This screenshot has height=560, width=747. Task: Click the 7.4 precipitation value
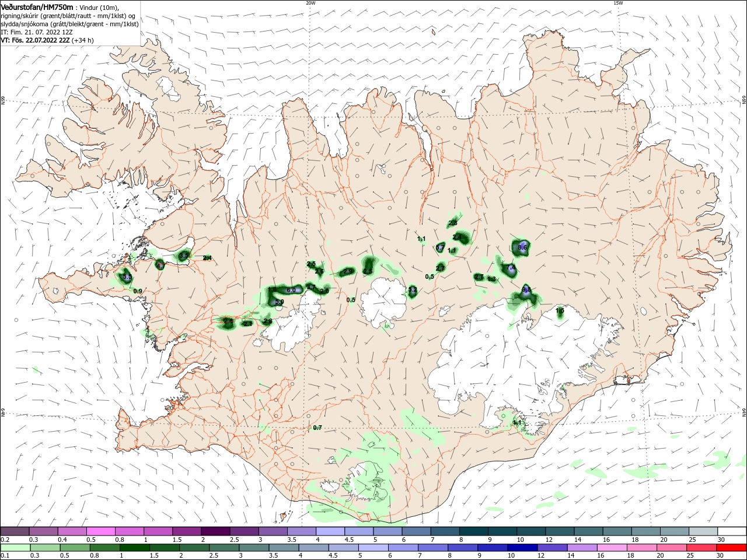[511, 268]
